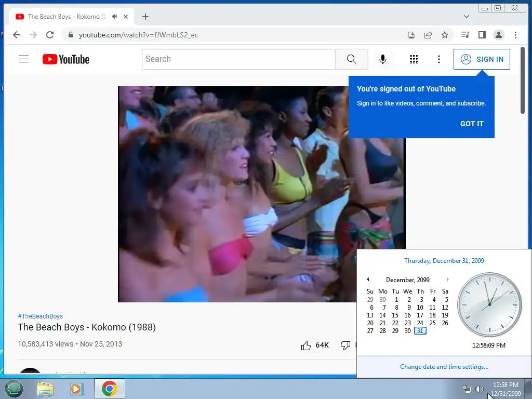The width and height of the screenshot is (532, 399).
Task: Open the YouTube hamburger guide menu
Action: 24,59
